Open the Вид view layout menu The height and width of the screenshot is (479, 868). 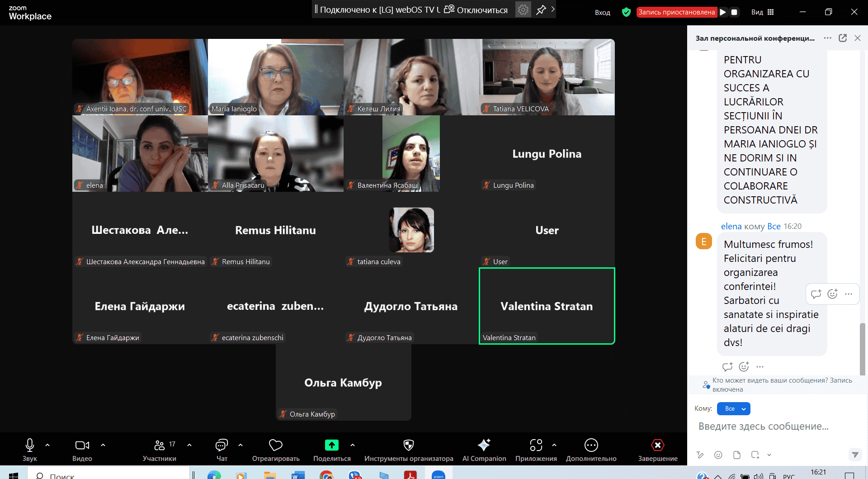tap(763, 12)
